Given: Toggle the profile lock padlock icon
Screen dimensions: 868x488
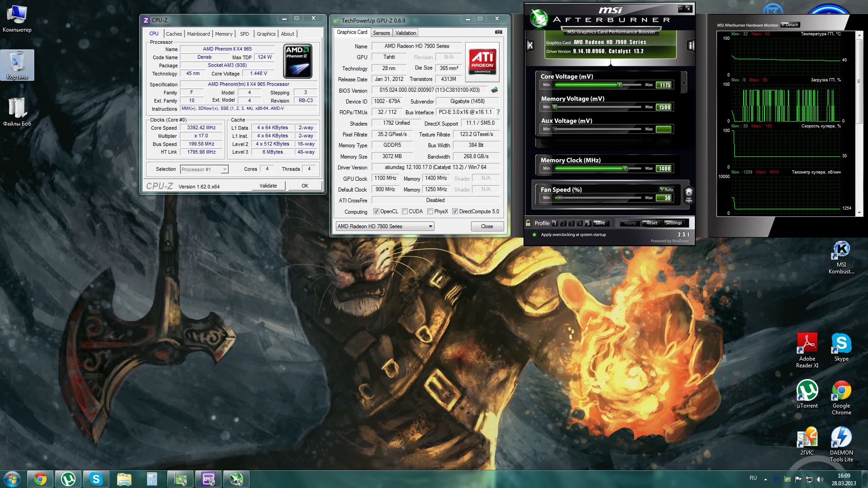Looking at the screenshot, I should pos(528,223).
